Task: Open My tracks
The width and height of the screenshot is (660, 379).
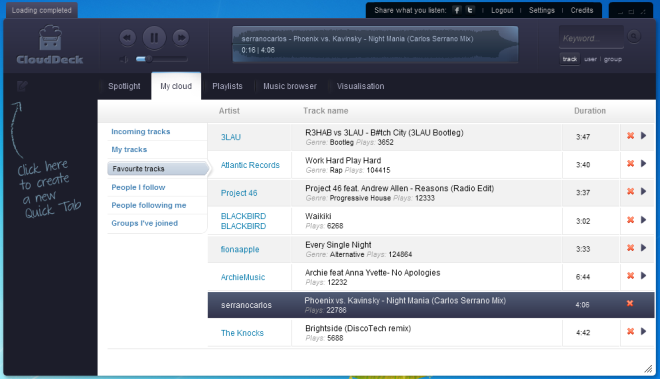Action: pyautogui.click(x=129, y=149)
